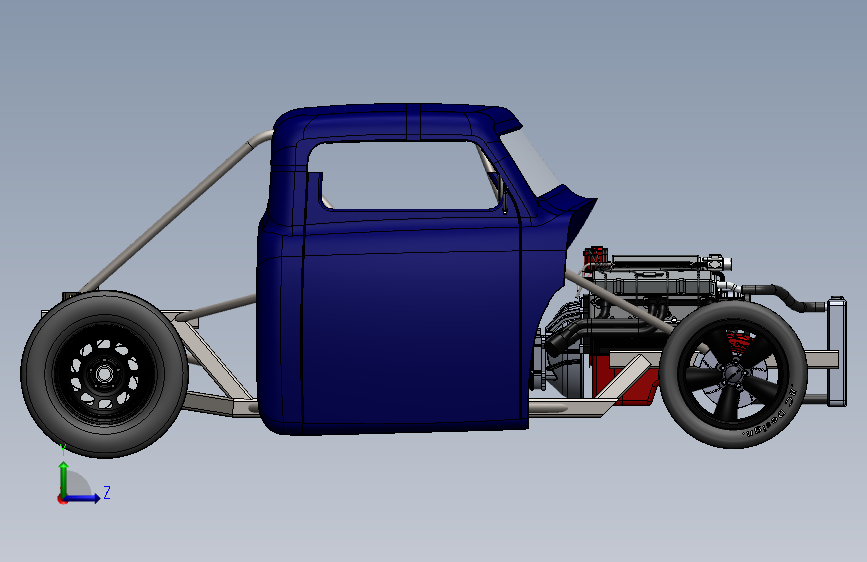Select the red part beneath the engine
This screenshot has width=867, height=562.
(625, 382)
